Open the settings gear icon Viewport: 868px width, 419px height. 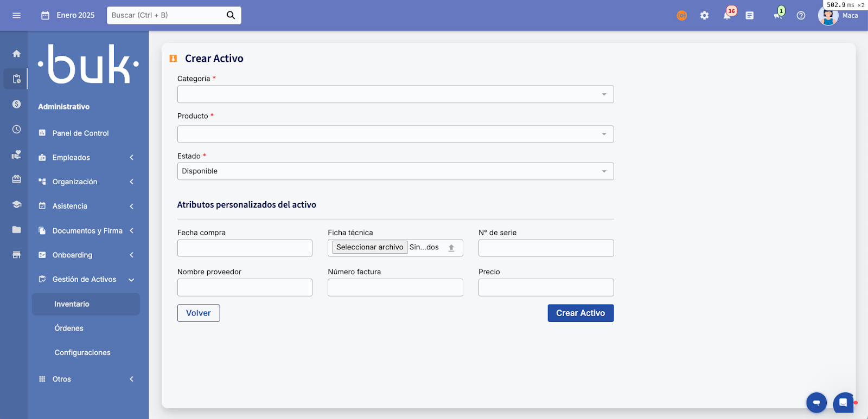[x=704, y=15]
